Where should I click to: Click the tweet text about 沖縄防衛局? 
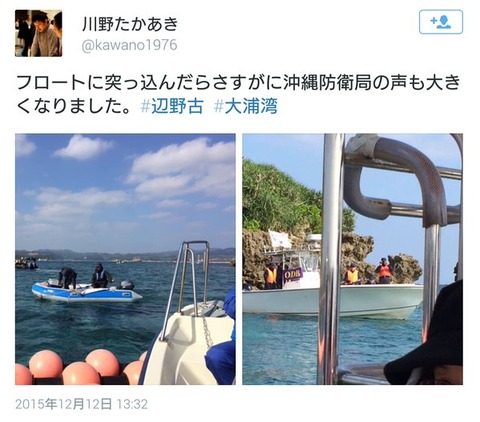[238, 95]
